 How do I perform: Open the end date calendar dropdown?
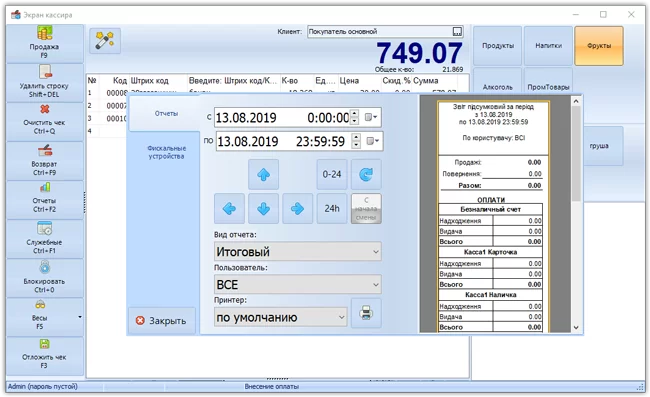click(372, 141)
